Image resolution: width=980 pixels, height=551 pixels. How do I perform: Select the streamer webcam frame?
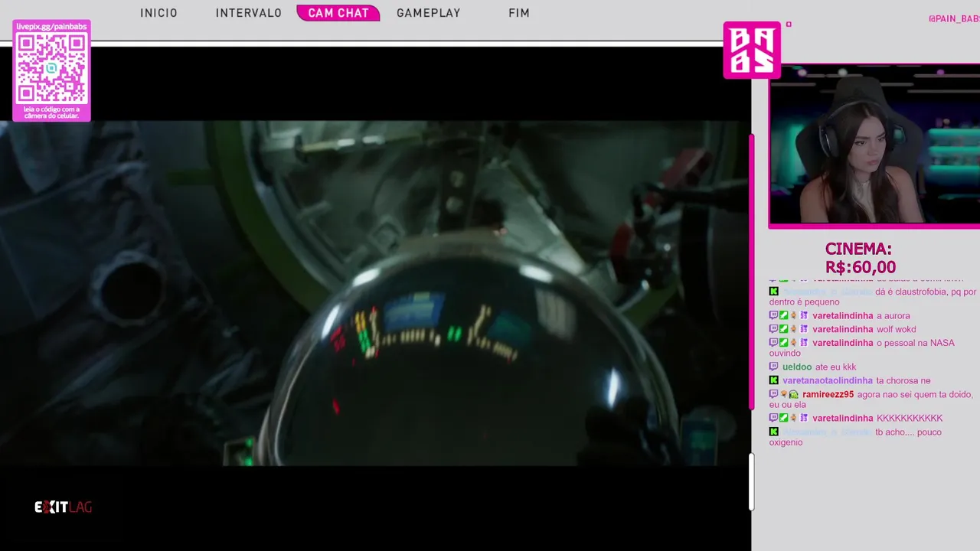pos(874,145)
